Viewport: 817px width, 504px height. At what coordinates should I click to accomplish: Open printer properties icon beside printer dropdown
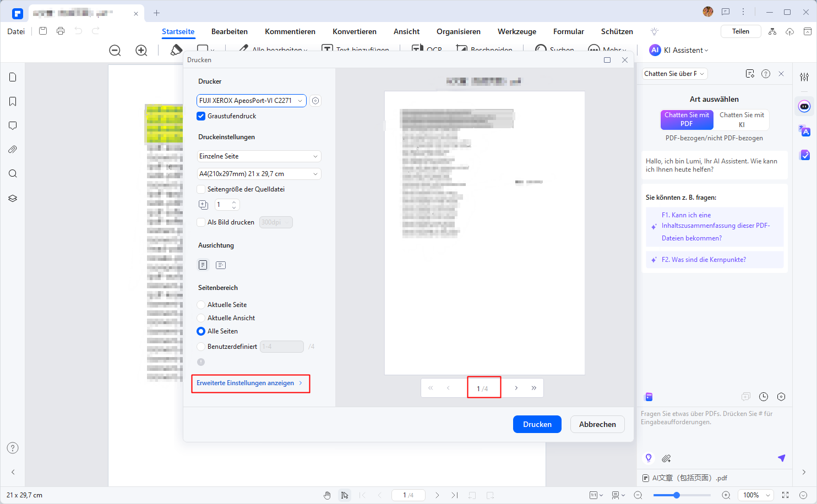click(x=315, y=101)
